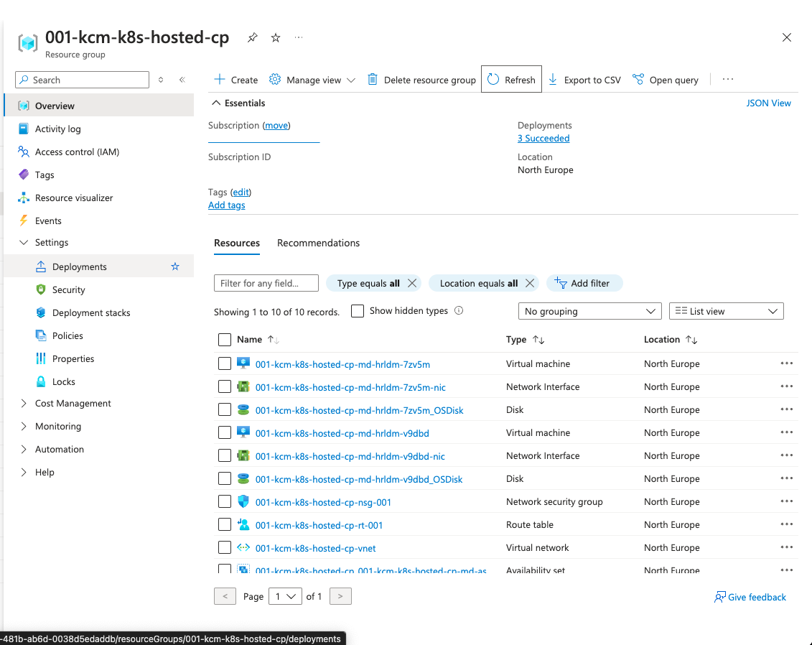Enable the Show hidden types checkbox

357,311
